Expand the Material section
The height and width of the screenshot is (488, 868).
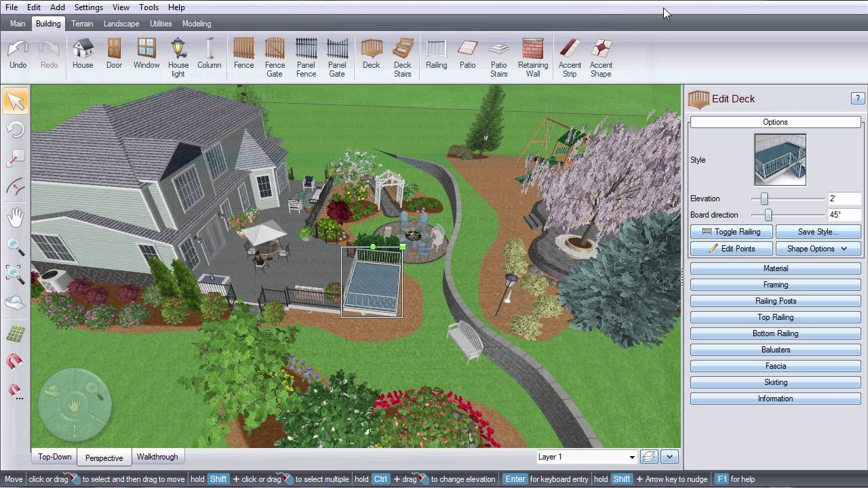tap(775, 268)
